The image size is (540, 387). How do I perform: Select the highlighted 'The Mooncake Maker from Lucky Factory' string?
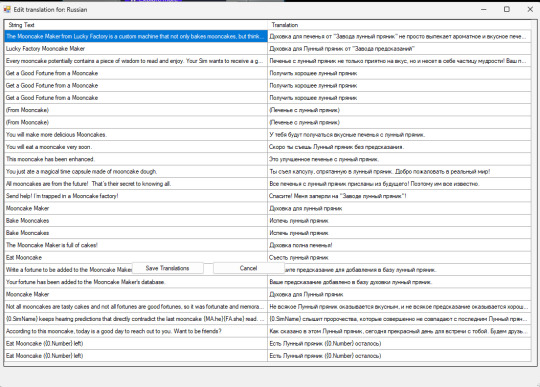(136, 36)
